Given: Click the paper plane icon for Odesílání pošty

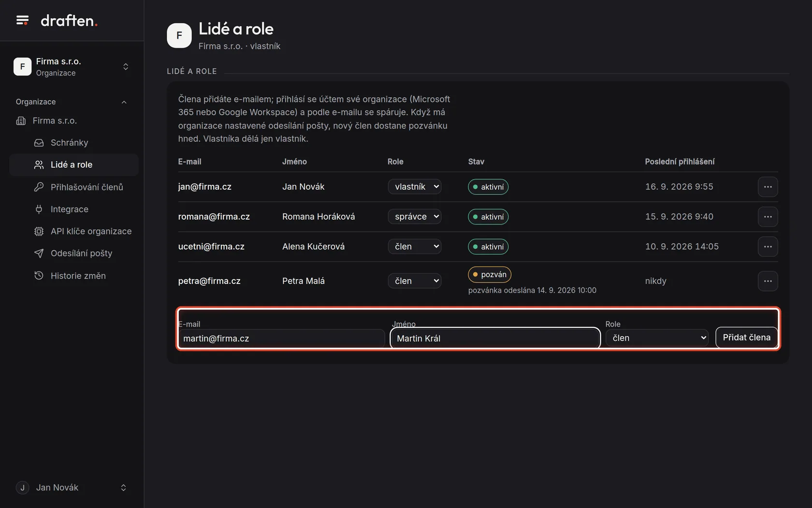Looking at the screenshot, I should pyautogui.click(x=39, y=254).
